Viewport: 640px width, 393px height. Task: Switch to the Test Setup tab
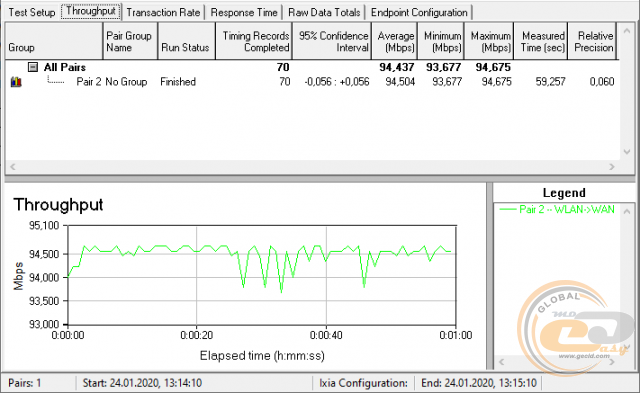(31, 12)
